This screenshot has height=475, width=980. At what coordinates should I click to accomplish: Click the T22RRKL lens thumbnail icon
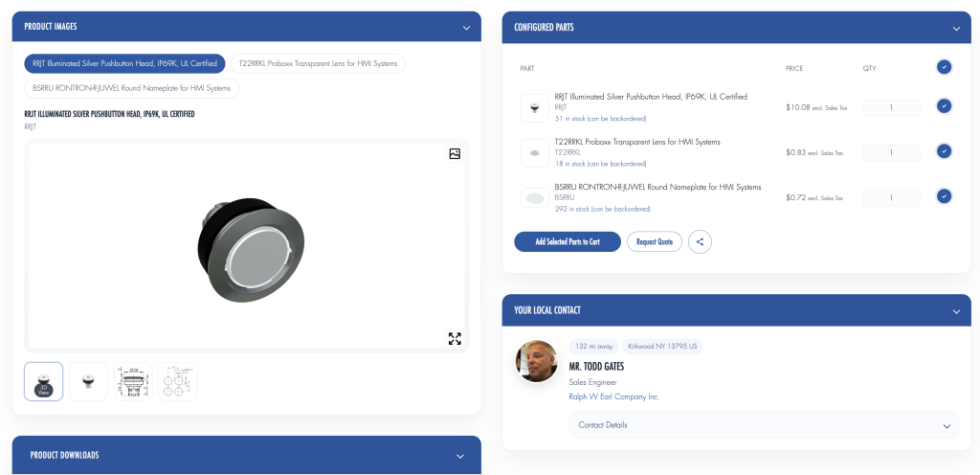534,152
